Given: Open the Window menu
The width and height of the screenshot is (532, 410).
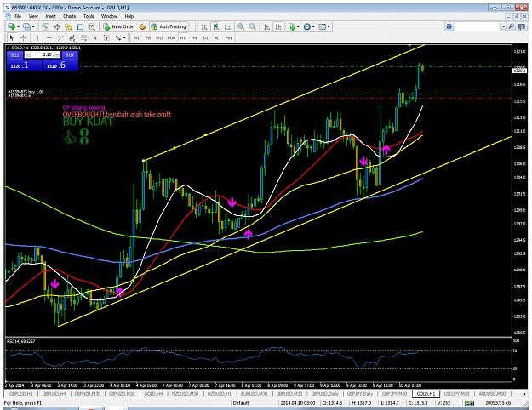Looking at the screenshot, I should tap(109, 16).
